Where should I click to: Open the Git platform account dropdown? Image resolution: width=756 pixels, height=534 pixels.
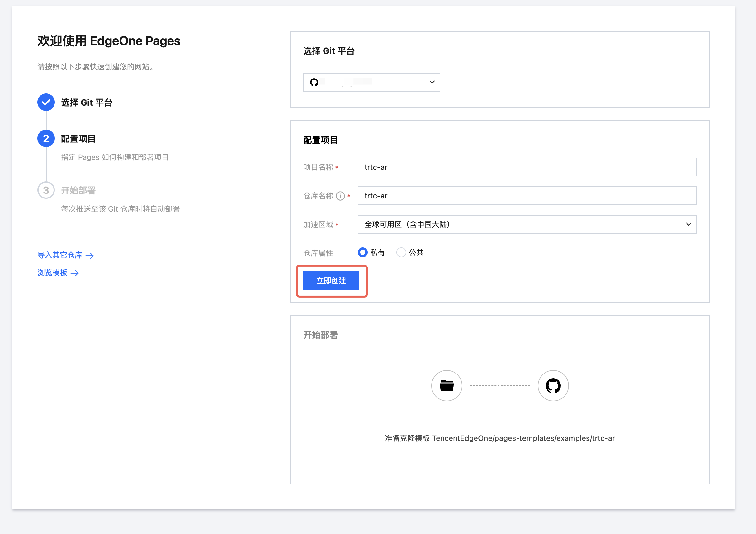tap(371, 82)
